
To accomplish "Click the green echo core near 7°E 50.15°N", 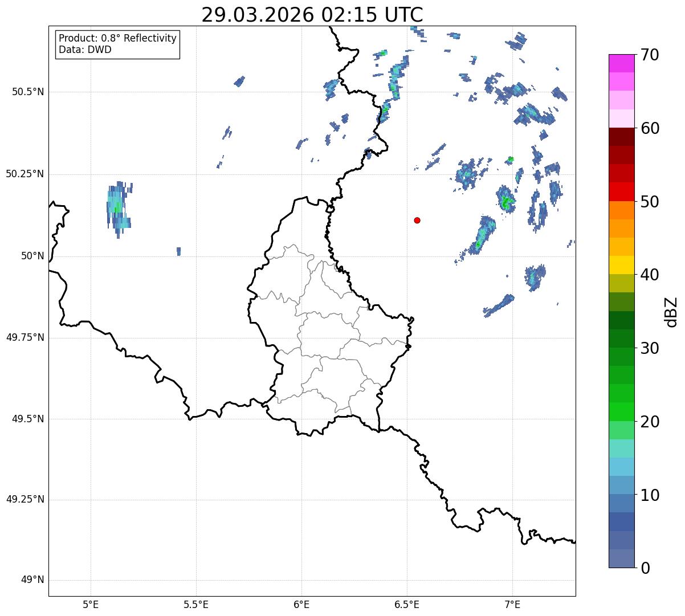I will click(x=505, y=201).
